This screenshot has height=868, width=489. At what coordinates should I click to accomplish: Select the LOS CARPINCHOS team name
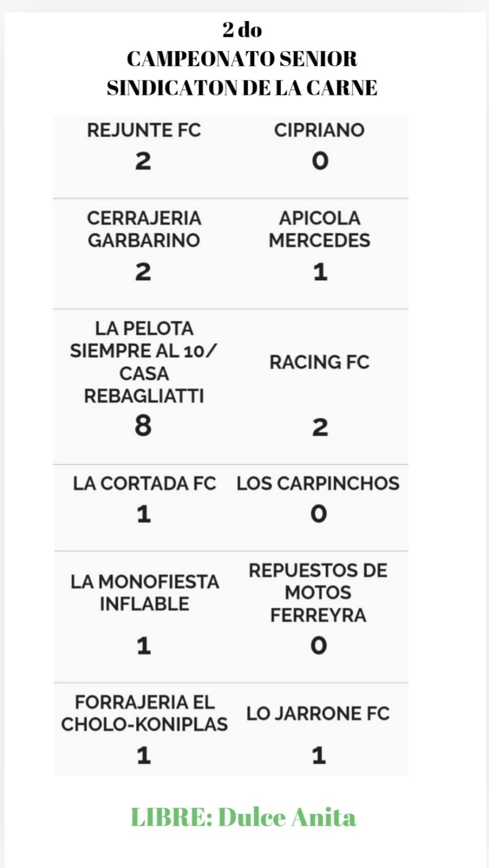318,483
